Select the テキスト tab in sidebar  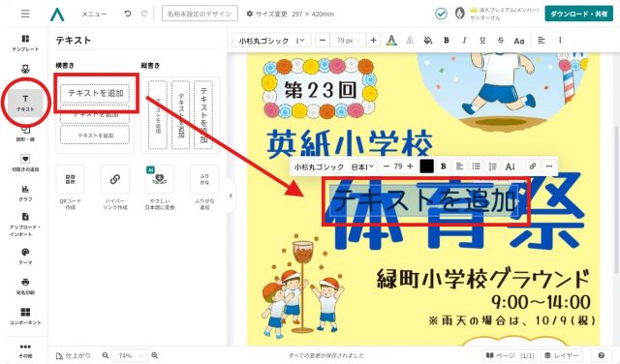point(25,103)
